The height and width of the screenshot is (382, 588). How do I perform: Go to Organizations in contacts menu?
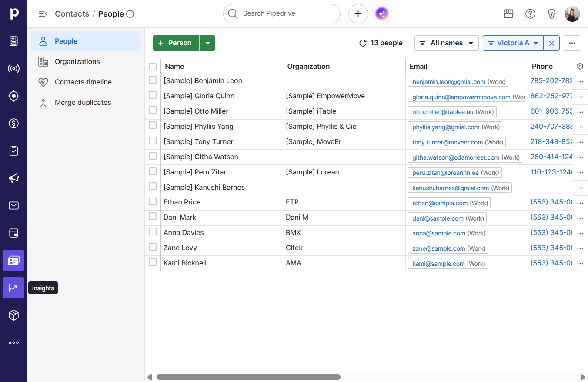click(x=86, y=62)
